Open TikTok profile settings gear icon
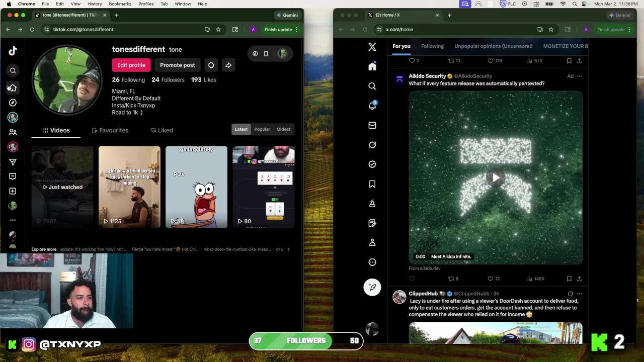The height and width of the screenshot is (362, 644). click(x=211, y=65)
